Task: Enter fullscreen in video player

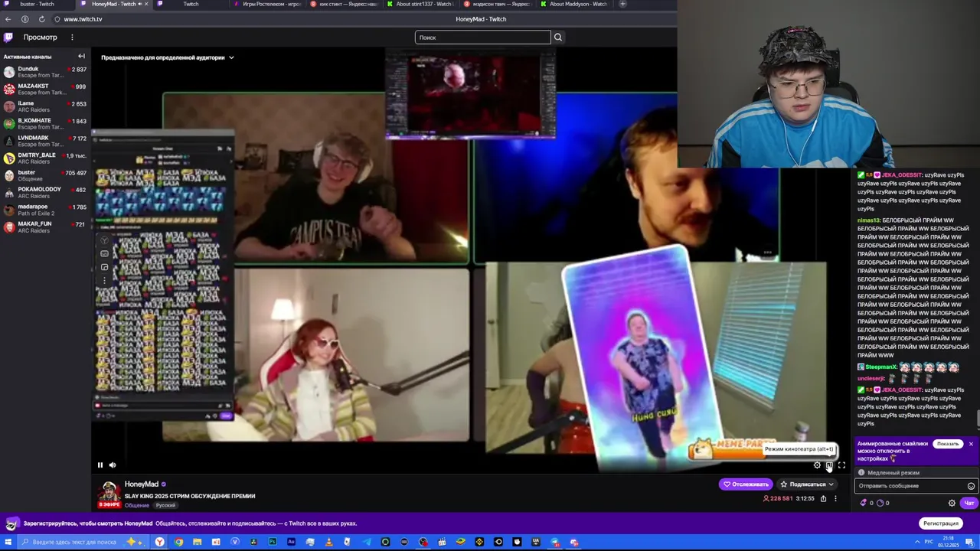Action: 841,465
